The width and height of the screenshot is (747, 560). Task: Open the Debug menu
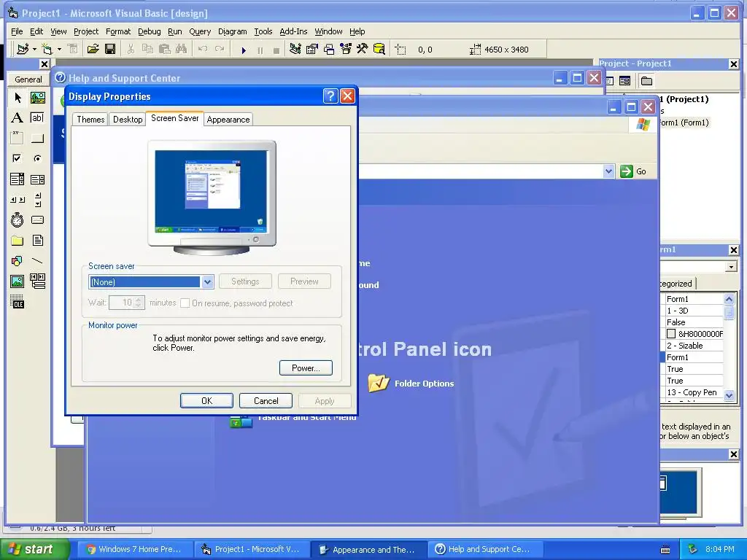[149, 31]
